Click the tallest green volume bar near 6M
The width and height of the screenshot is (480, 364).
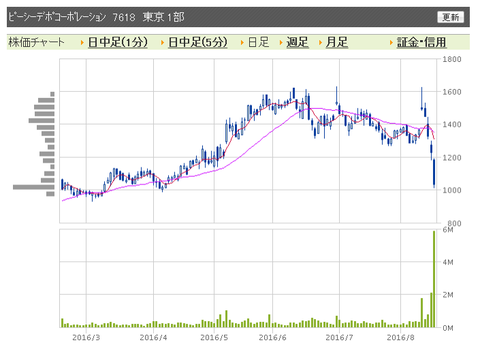pyautogui.click(x=434, y=279)
